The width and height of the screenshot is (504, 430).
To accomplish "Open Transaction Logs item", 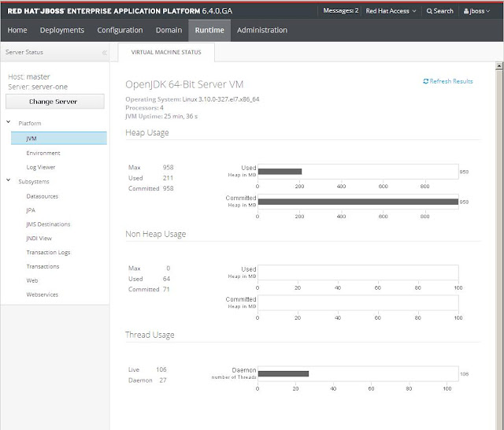I will pos(48,253).
